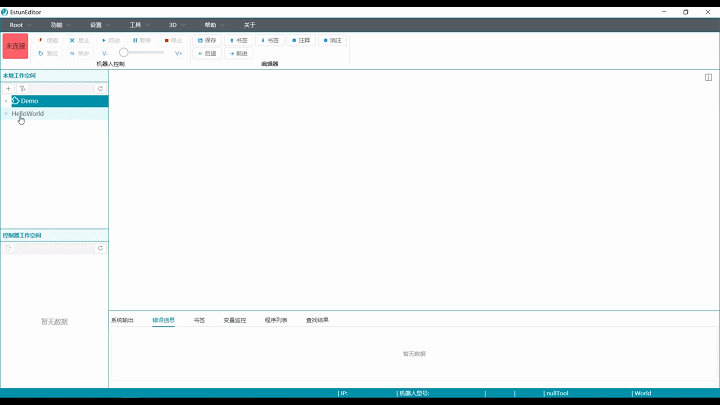Expand the Demo project tree node
720x405 pixels.
tap(6, 101)
